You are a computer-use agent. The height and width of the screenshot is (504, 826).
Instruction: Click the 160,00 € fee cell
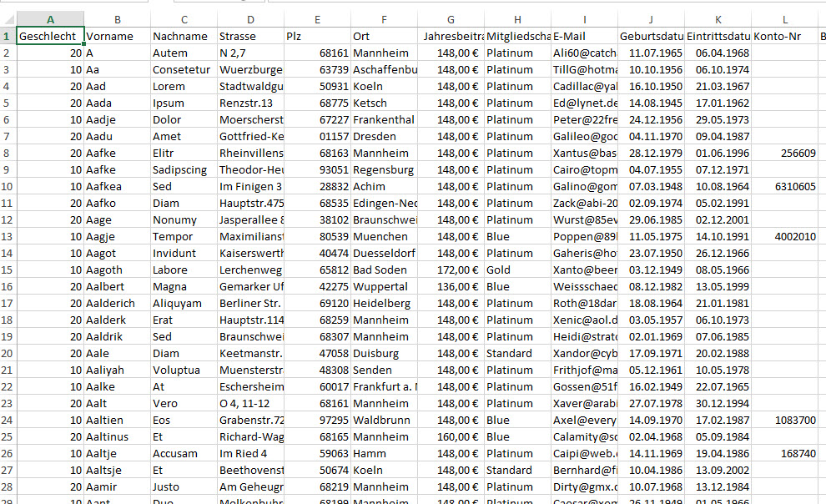coord(451,436)
